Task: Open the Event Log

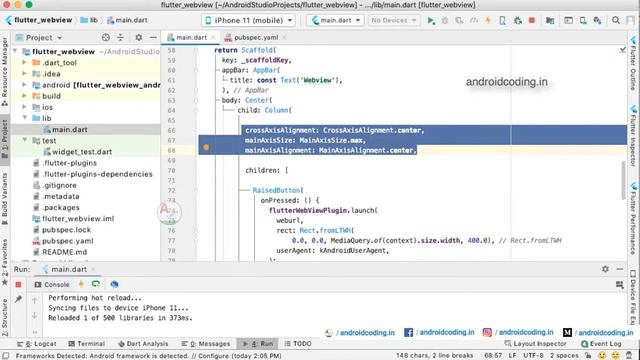Action: coord(601,344)
